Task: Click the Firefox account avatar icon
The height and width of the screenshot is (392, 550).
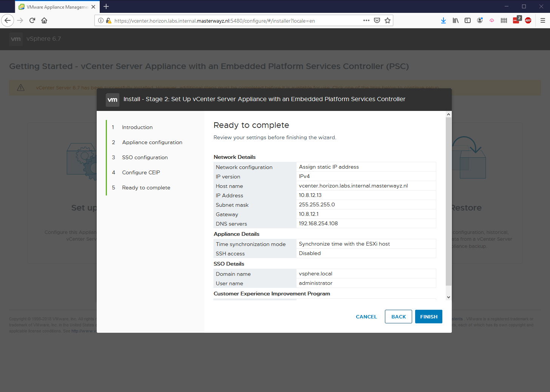Action: click(x=480, y=20)
